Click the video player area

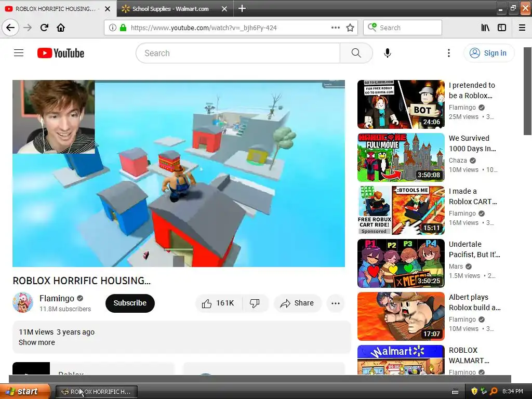point(179,174)
